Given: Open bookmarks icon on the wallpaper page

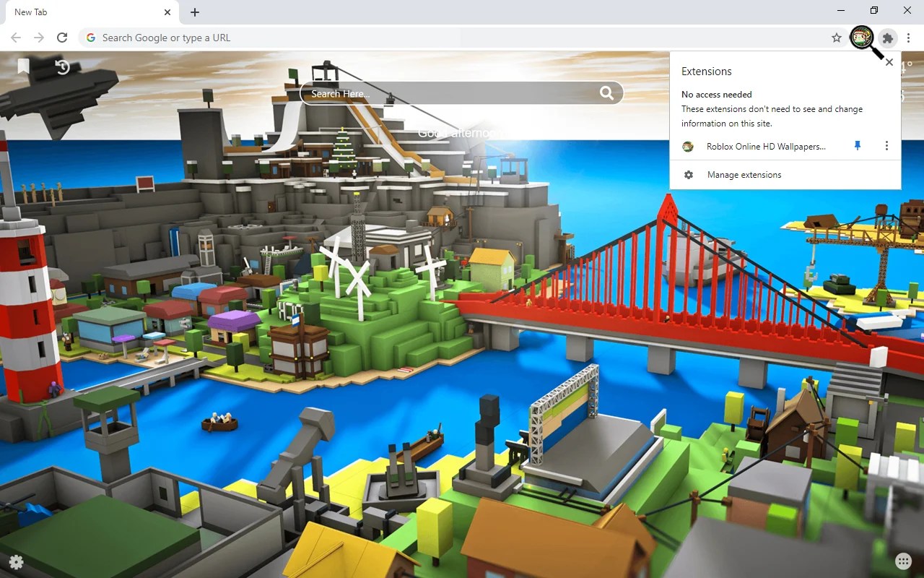Looking at the screenshot, I should coord(23,66).
